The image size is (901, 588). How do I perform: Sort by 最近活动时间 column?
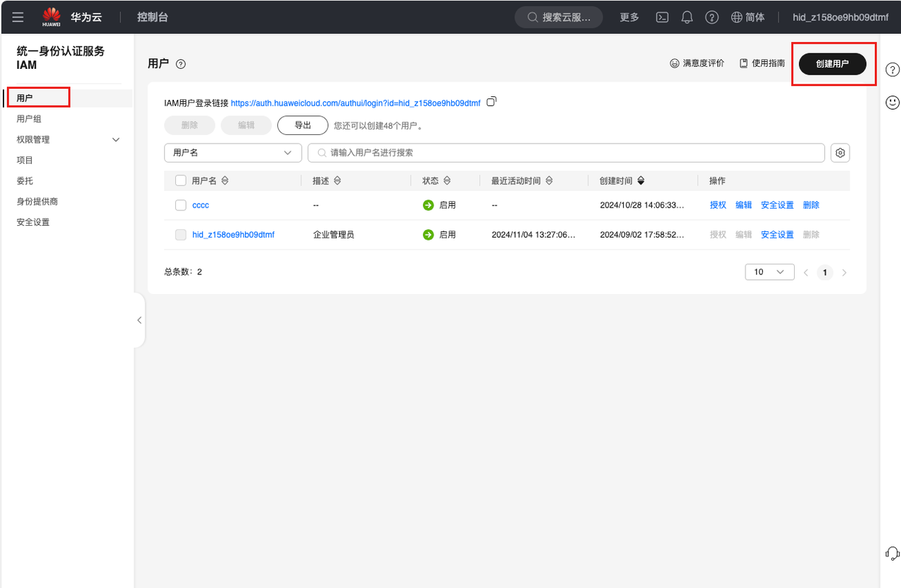549,181
